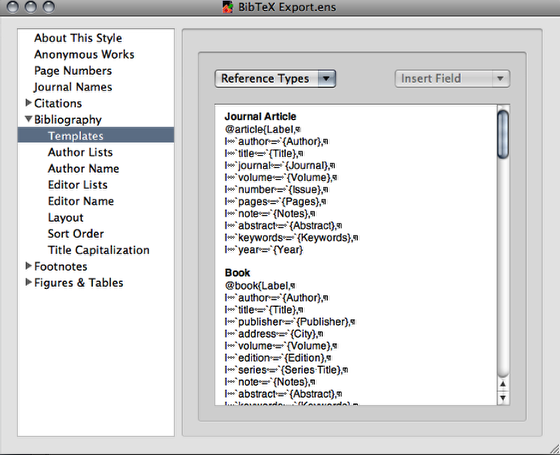Open the Reference Types dropdown
560x455 pixels.
point(275,79)
